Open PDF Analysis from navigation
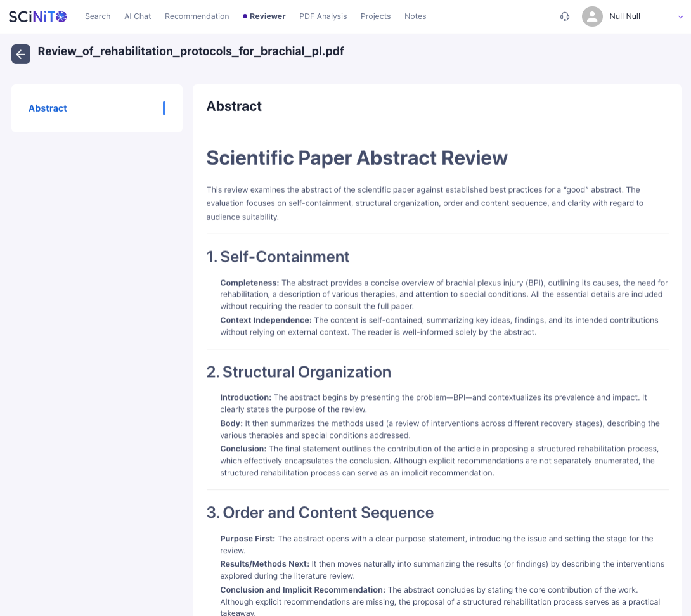This screenshot has height=616, width=691. 323,16
